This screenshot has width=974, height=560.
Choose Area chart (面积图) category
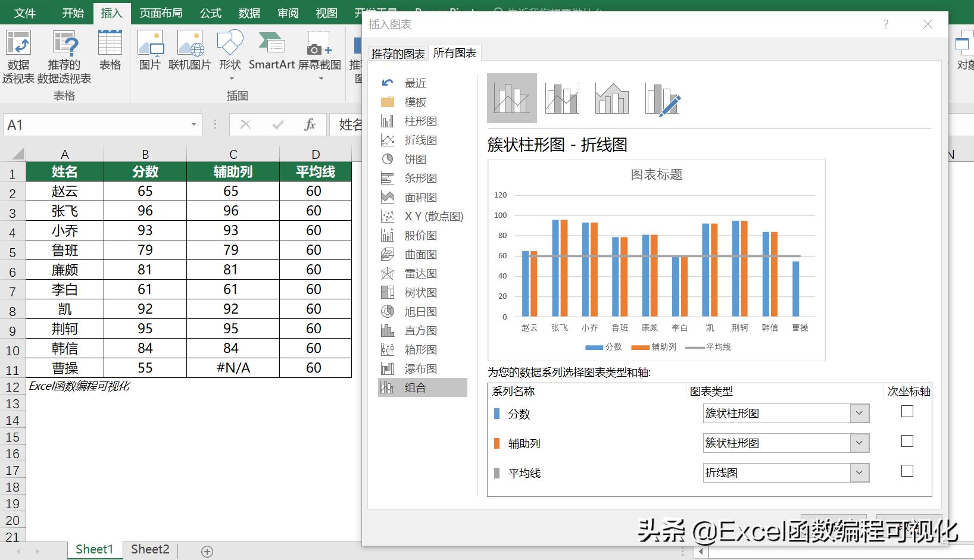tap(423, 198)
